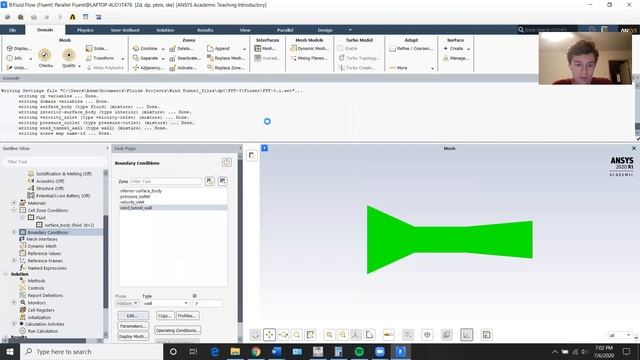Click Delete zones in Zones group
Screen dimensions: 640x360
pos(181,48)
